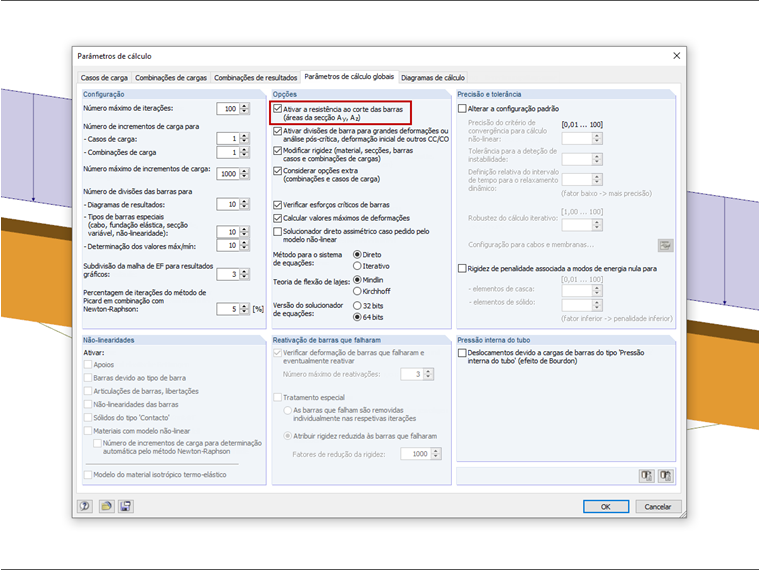Click the open-folder load settings icon
This screenshot has width=760, height=570.
[106, 506]
